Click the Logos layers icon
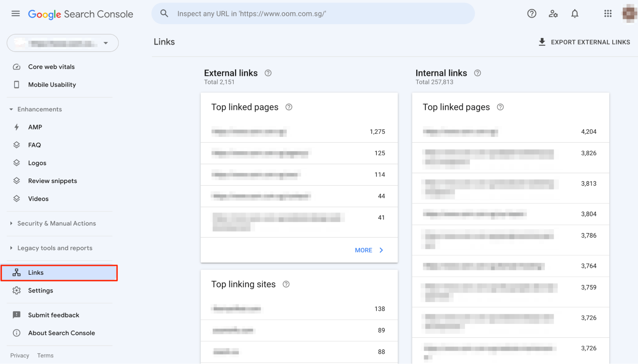Viewport: 638px width, 364px height. tap(17, 163)
